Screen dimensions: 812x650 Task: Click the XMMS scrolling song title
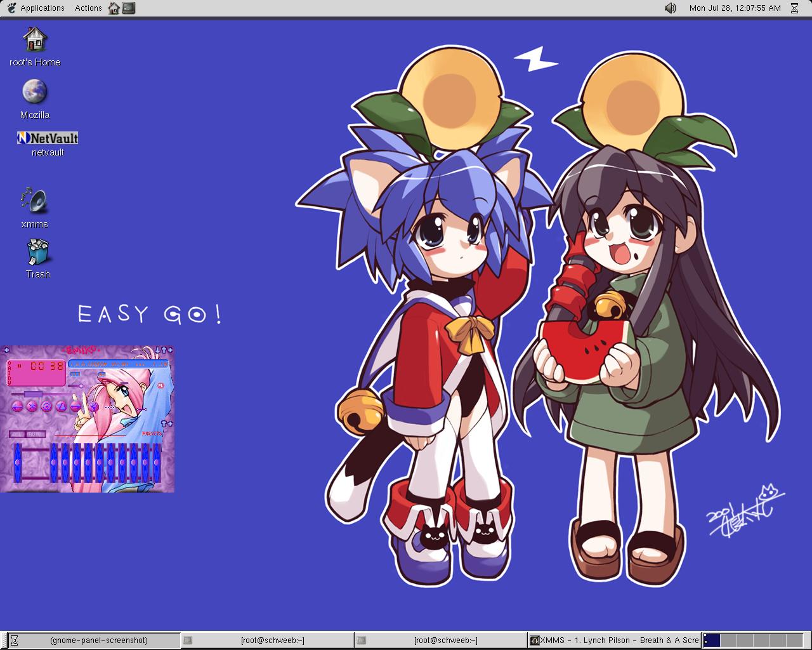click(x=118, y=364)
